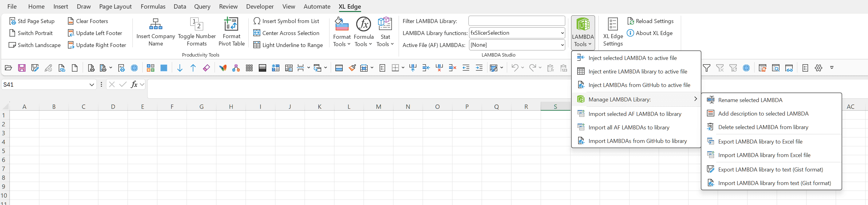The width and height of the screenshot is (868, 205).
Task: Click Insert Symbol from List
Action: click(286, 21)
